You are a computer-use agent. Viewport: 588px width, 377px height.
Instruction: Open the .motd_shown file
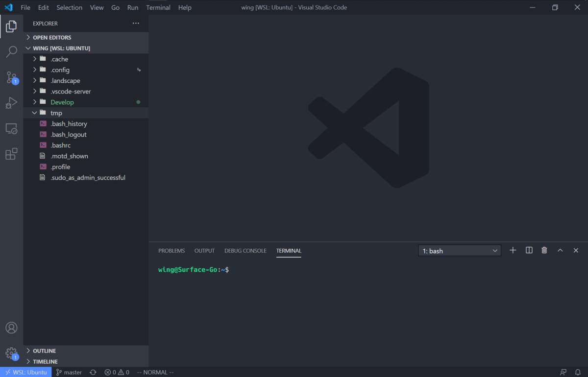tap(86, 156)
